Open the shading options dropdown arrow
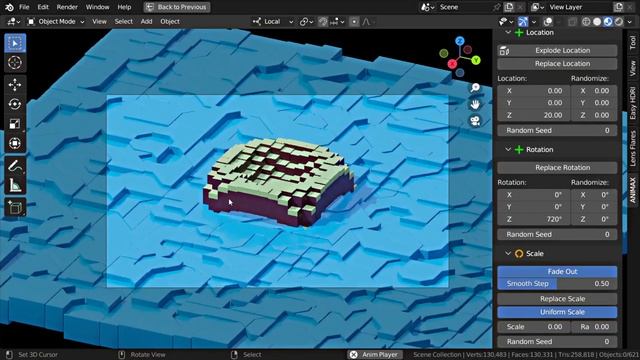This screenshot has height=360, width=640. click(x=629, y=22)
